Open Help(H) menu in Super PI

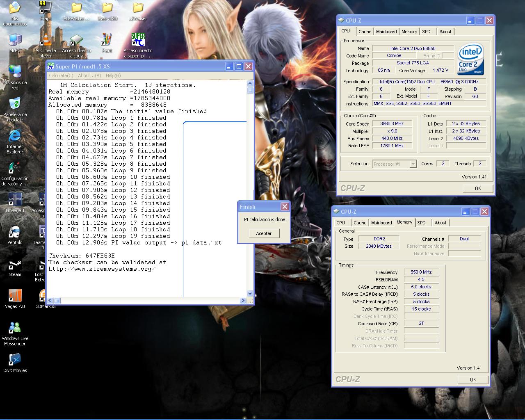[113, 75]
